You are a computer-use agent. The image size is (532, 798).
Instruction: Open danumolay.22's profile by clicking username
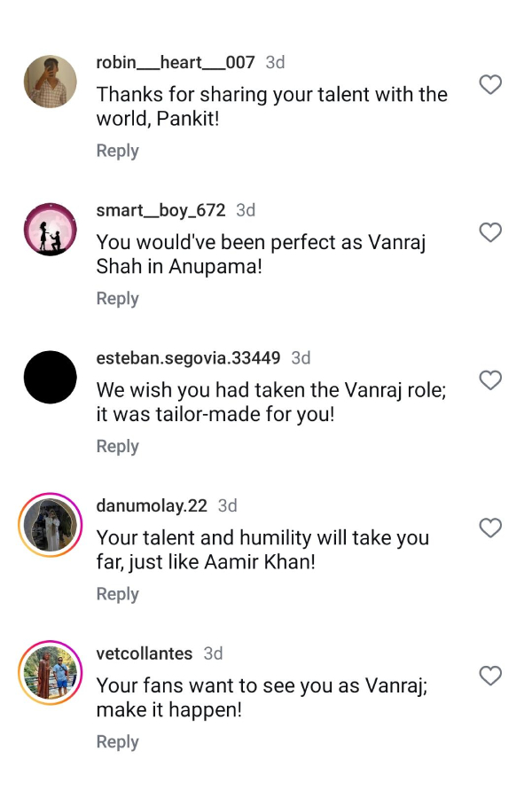(x=151, y=505)
